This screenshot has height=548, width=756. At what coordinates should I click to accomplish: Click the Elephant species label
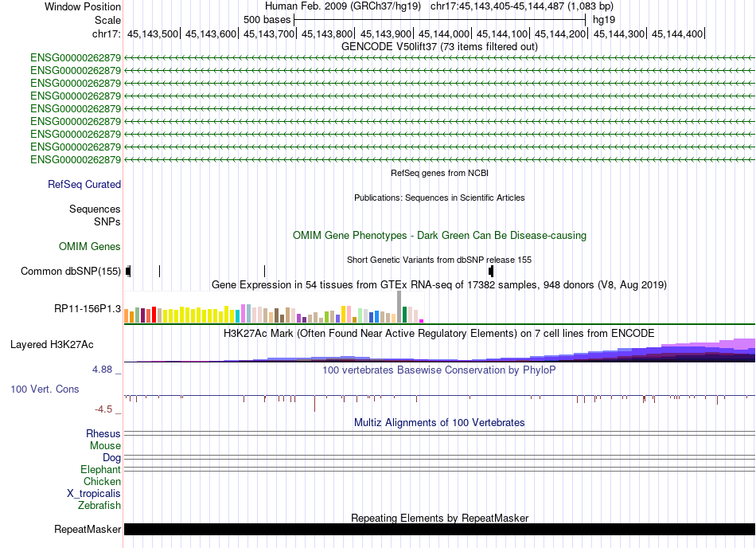[x=100, y=469]
